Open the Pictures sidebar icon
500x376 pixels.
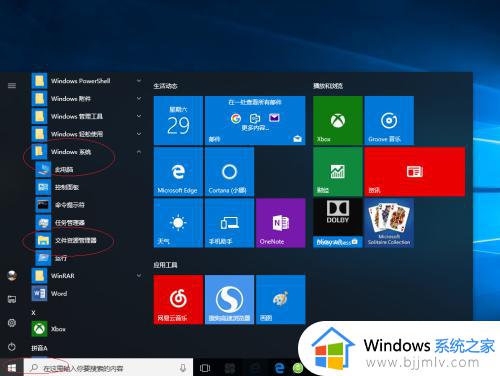(12, 299)
